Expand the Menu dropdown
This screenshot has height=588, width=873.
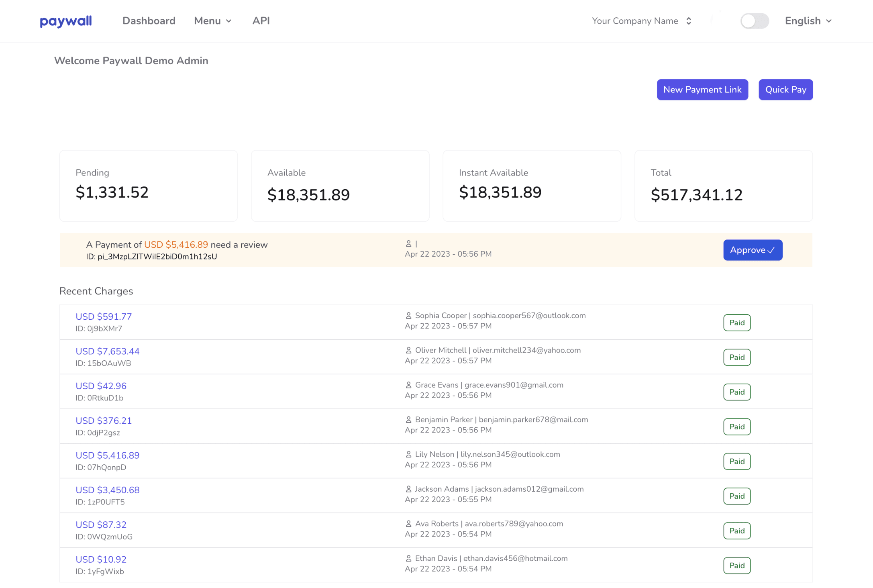213,21
